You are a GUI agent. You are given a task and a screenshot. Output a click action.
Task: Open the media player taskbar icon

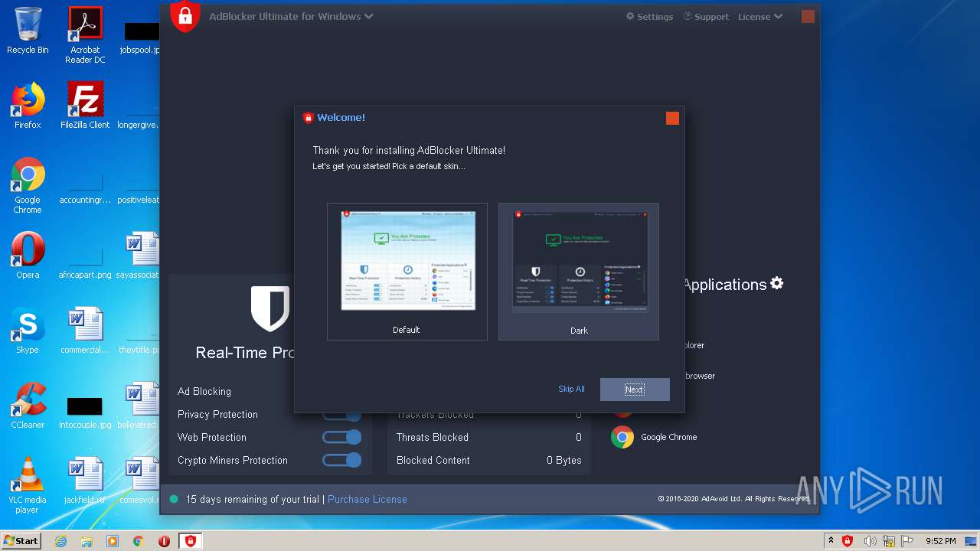click(113, 541)
